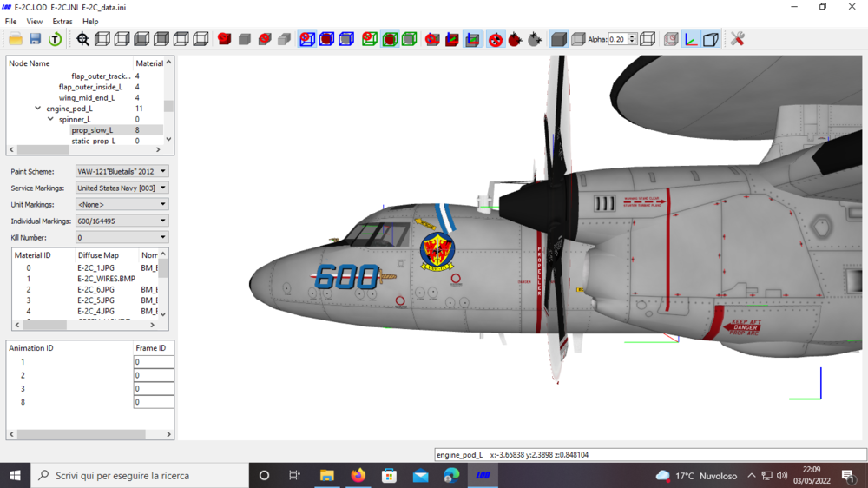The image size is (868, 488).
Task: Open the Individual Markings dropdown
Action: point(122,221)
